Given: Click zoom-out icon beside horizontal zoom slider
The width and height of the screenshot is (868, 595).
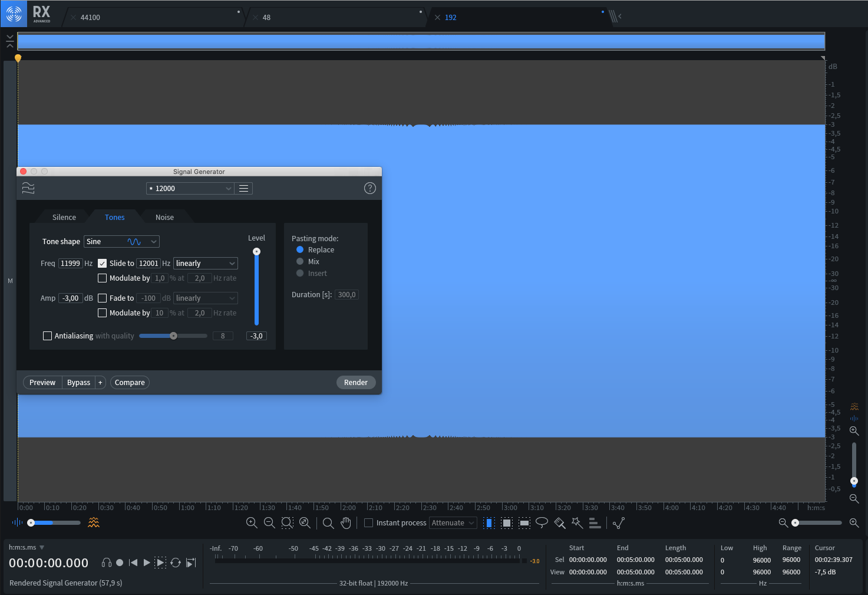Looking at the screenshot, I should click(x=783, y=522).
